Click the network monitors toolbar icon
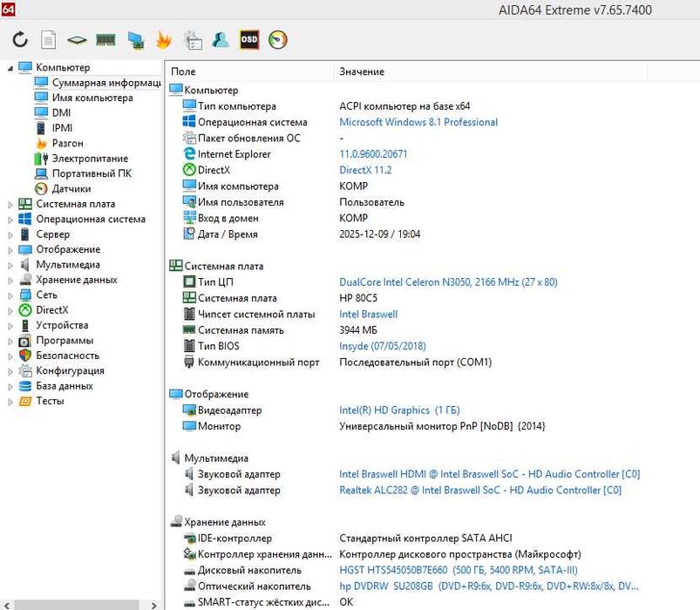The image size is (700, 610). (135, 40)
